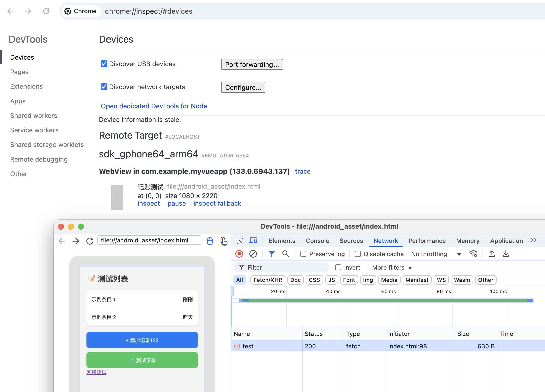Viewport: 545px width, 392px height.
Task: Show more DevTools tabs chevron
Action: click(533, 240)
